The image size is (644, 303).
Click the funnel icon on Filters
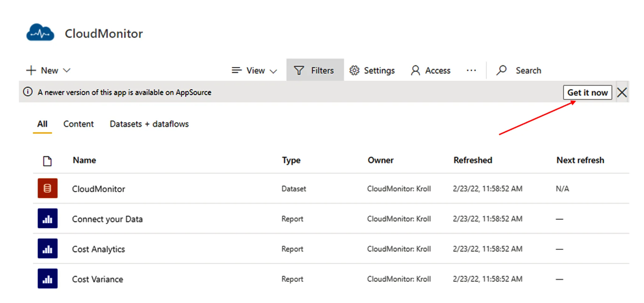click(299, 70)
